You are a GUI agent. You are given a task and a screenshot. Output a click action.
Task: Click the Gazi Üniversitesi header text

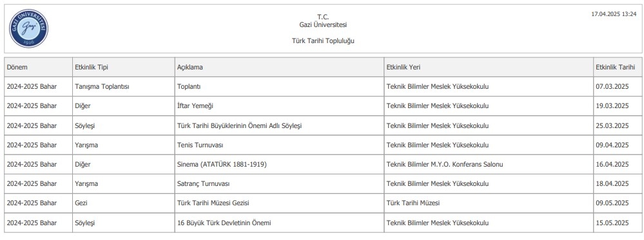[323, 24]
